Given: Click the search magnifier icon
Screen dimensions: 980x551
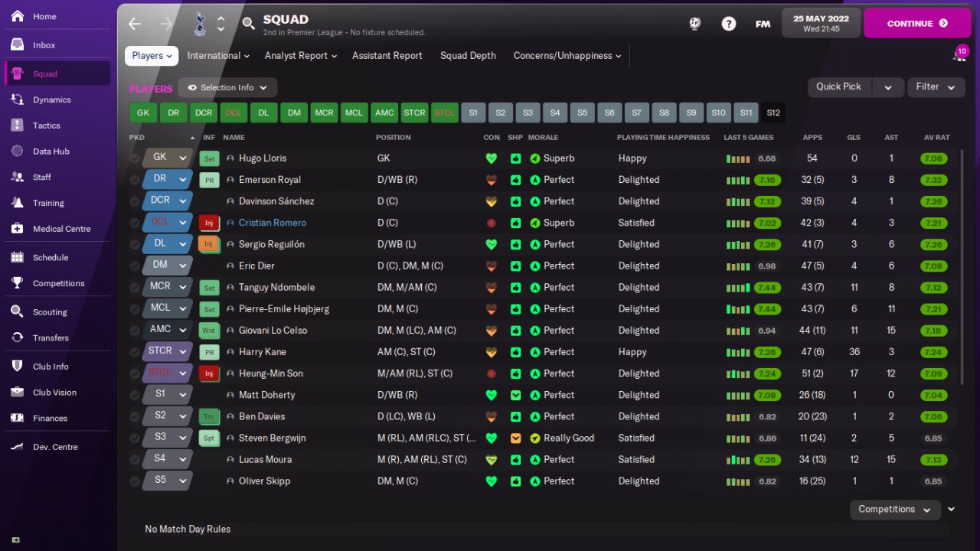Looking at the screenshot, I should point(248,24).
